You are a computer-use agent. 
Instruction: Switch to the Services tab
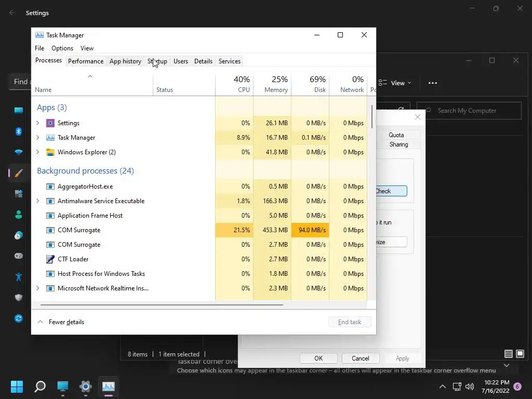(229, 61)
